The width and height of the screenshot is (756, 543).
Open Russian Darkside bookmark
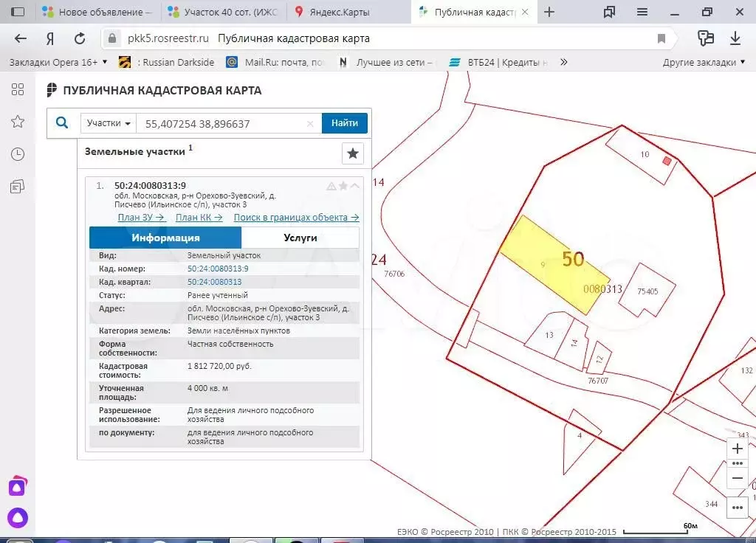pyautogui.click(x=167, y=62)
